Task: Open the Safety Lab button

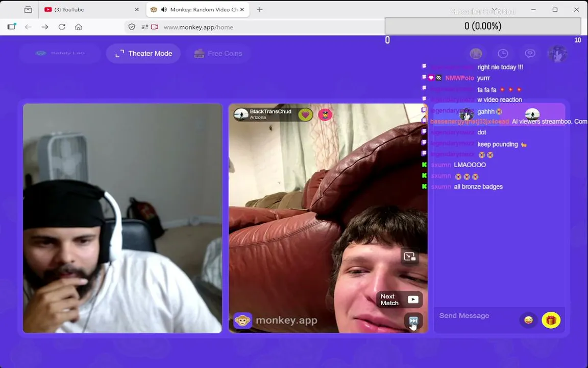Action: point(60,53)
